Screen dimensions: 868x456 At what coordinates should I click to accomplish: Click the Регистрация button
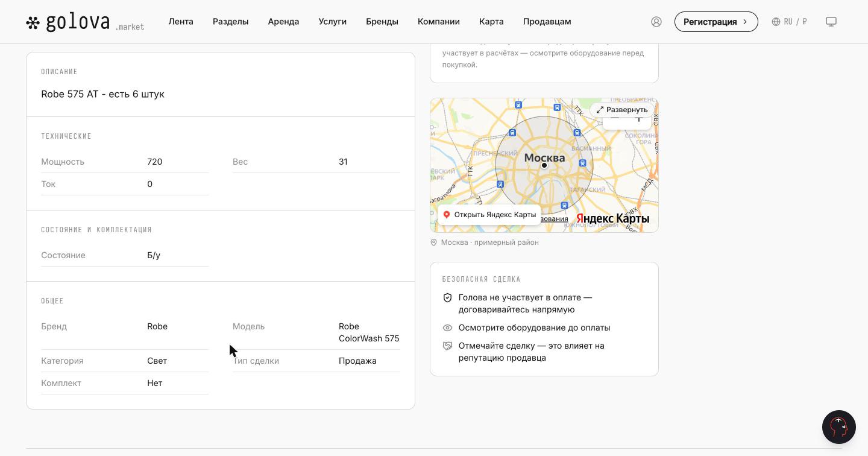[716, 22]
